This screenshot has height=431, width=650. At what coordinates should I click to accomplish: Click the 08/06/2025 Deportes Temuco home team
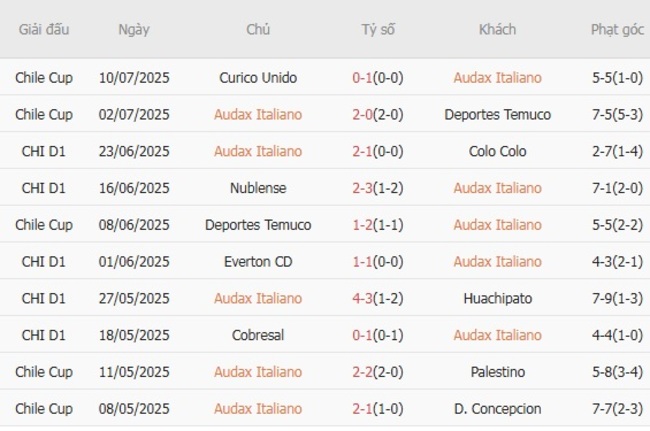tap(258, 225)
